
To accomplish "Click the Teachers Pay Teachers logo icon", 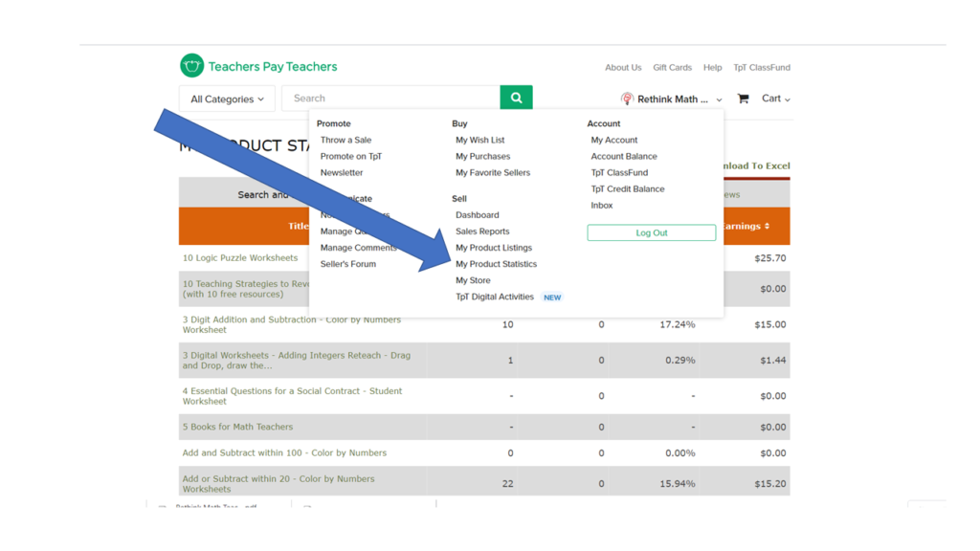I will [191, 66].
